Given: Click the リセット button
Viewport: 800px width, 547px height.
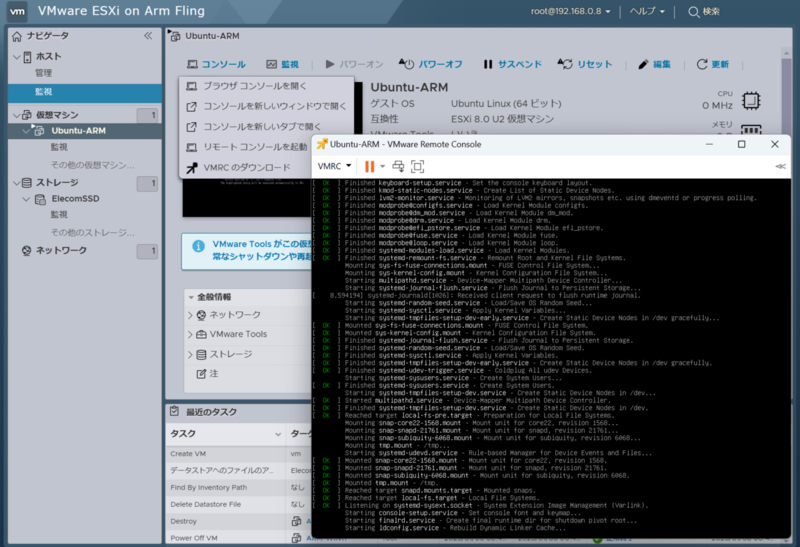Looking at the screenshot, I should tap(585, 64).
